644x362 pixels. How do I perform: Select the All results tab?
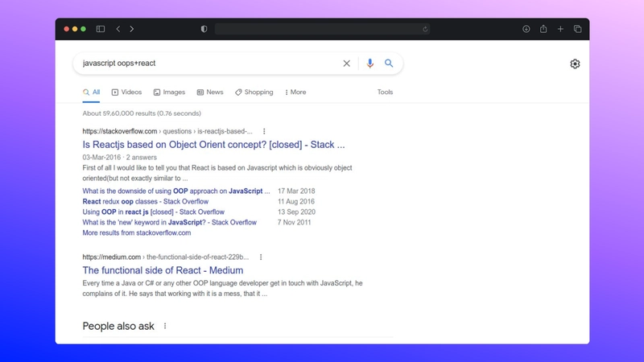click(x=91, y=93)
